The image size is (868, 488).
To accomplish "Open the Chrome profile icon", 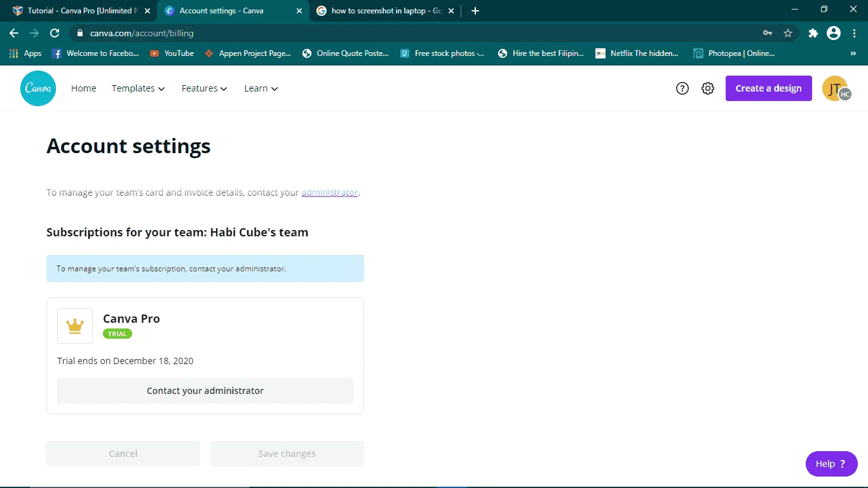I will tap(834, 33).
